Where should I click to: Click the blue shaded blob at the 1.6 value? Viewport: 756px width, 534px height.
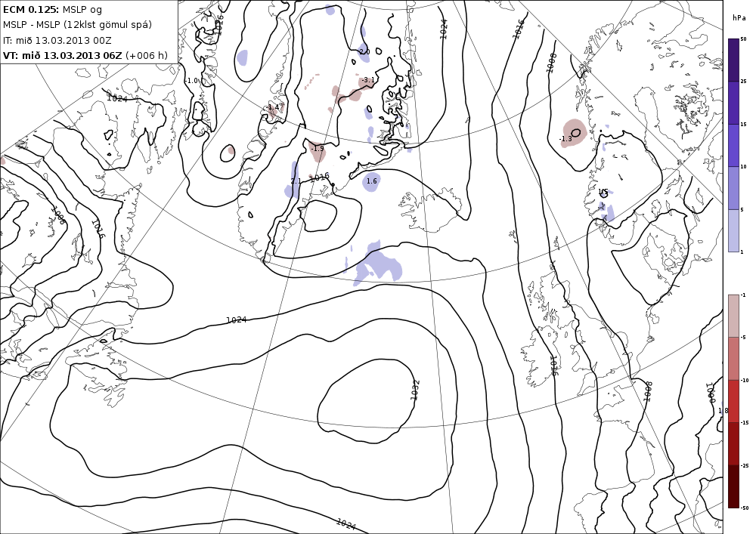pos(371,181)
